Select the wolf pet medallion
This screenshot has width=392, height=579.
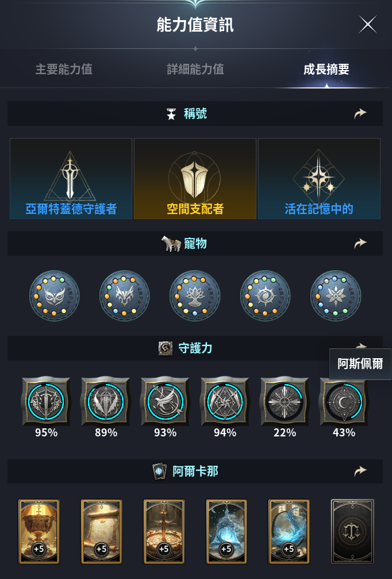pos(124,296)
